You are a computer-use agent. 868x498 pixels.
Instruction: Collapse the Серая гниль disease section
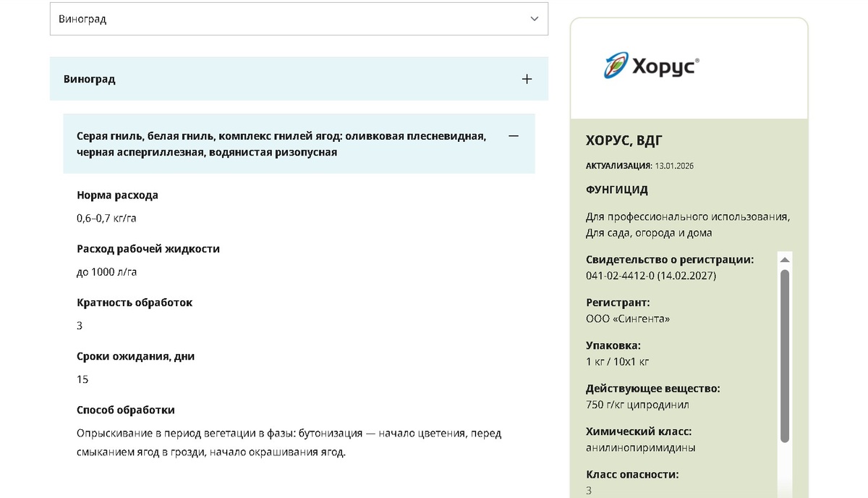[x=514, y=135]
